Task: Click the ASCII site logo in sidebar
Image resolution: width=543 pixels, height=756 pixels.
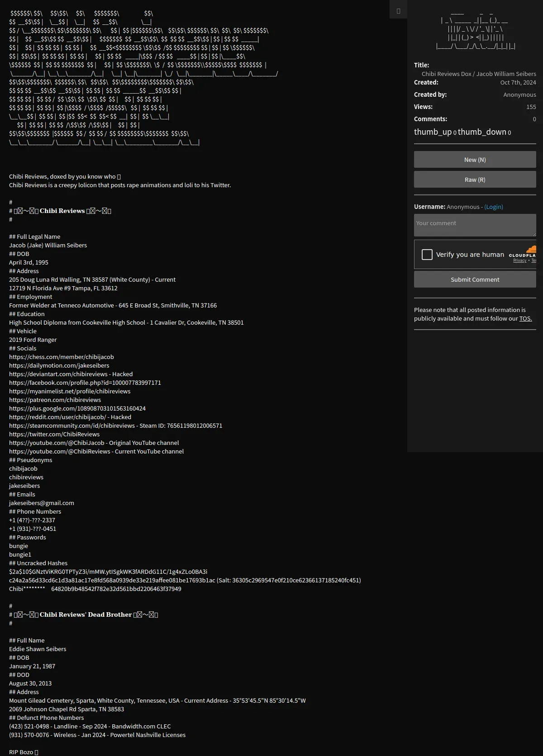Action: [x=475, y=29]
